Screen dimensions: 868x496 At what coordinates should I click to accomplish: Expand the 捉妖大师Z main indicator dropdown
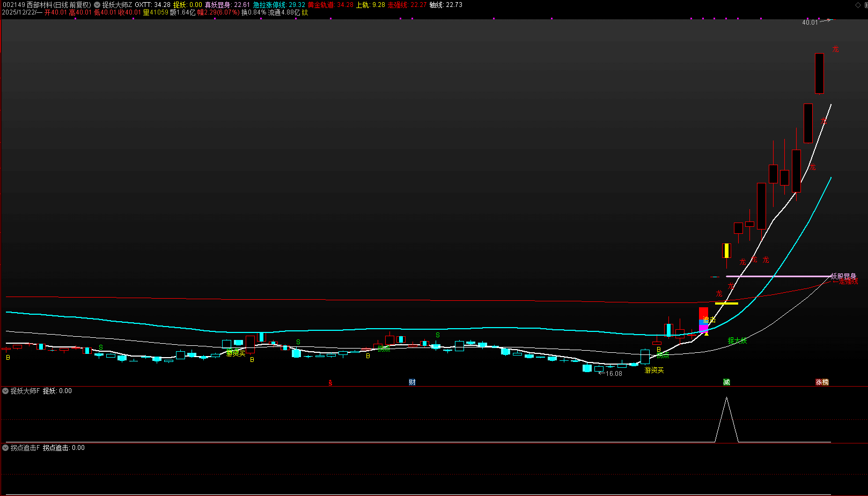97,5
